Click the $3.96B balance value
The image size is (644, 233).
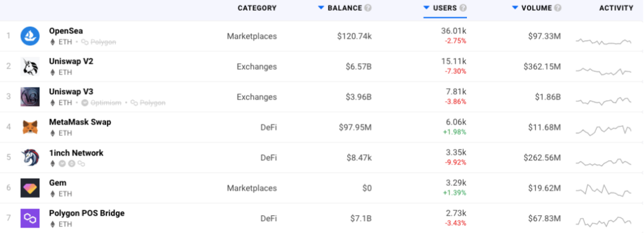tap(358, 97)
